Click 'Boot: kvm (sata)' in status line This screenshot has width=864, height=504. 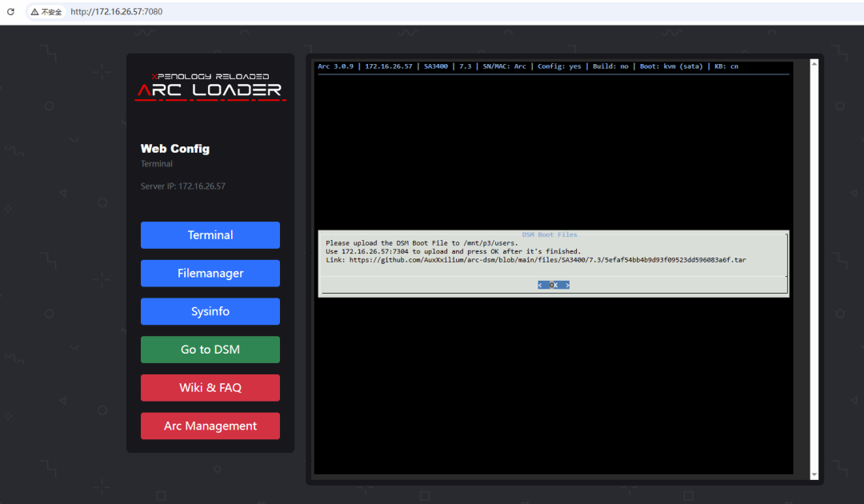(x=671, y=66)
